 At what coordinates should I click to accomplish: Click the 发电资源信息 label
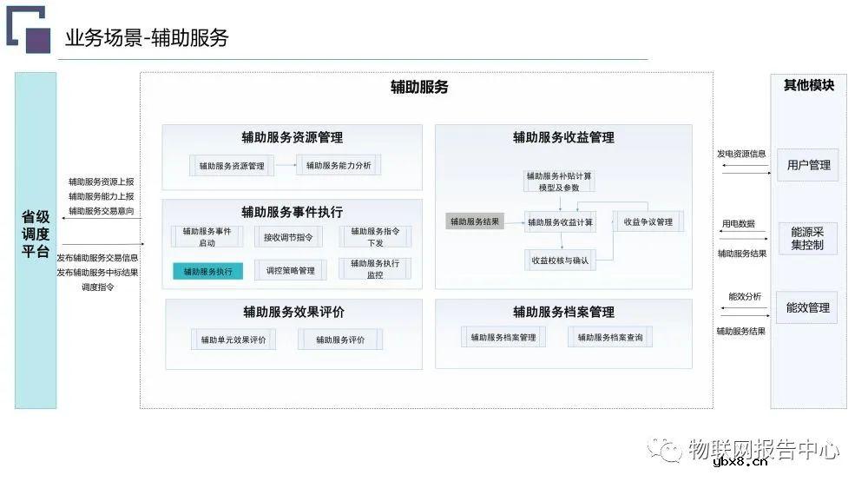click(x=741, y=154)
